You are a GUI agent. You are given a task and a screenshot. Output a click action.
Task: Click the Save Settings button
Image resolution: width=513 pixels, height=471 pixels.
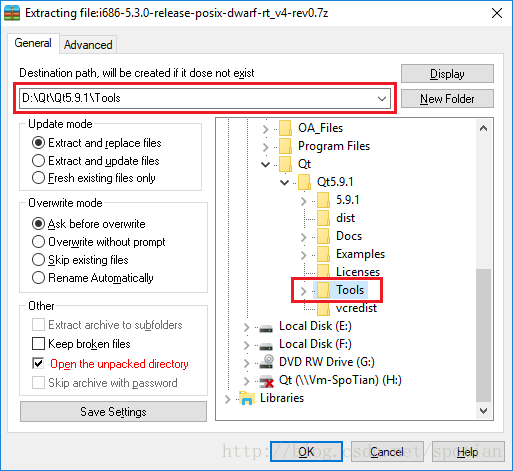coord(113,412)
